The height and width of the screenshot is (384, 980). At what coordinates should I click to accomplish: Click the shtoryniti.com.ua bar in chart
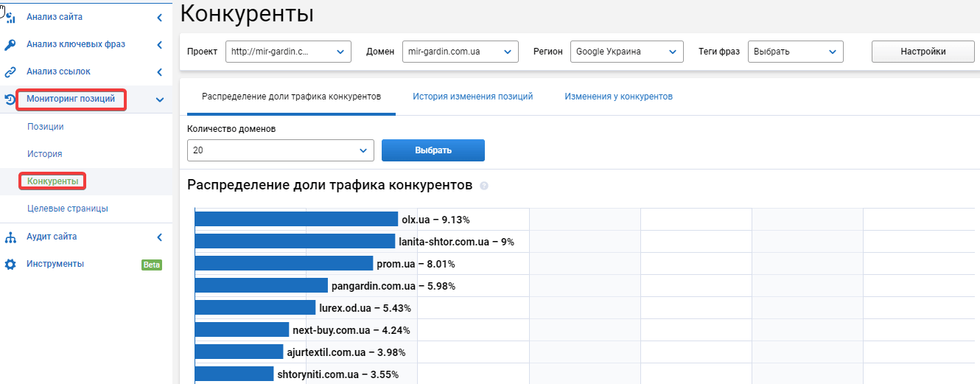click(234, 374)
